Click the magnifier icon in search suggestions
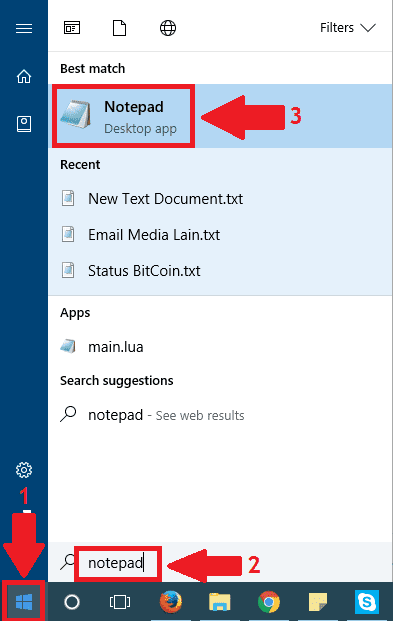Screen dimensions: 393x621 (x=68, y=414)
